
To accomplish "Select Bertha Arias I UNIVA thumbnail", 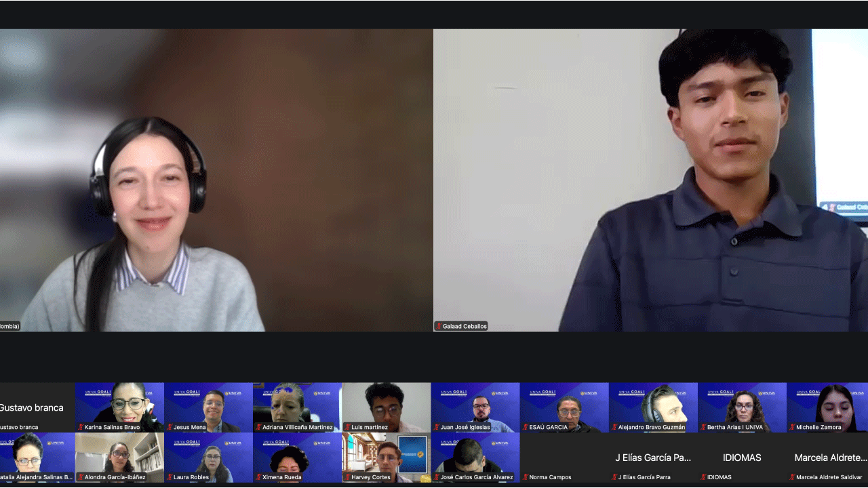I will 741,407.
